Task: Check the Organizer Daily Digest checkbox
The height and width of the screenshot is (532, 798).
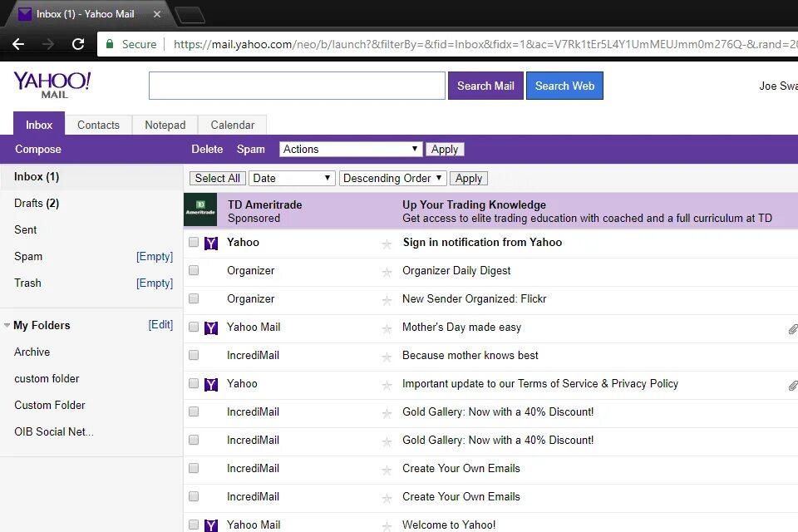Action: click(x=194, y=270)
